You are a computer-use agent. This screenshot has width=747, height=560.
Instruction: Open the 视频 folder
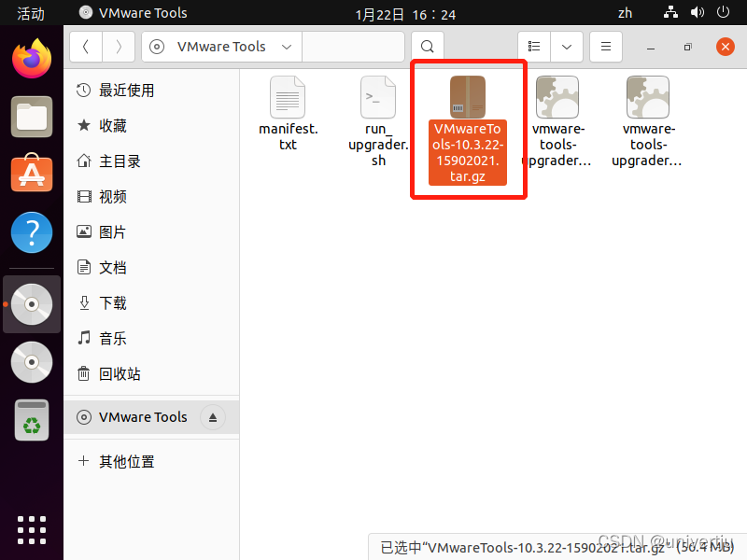[x=151, y=197]
